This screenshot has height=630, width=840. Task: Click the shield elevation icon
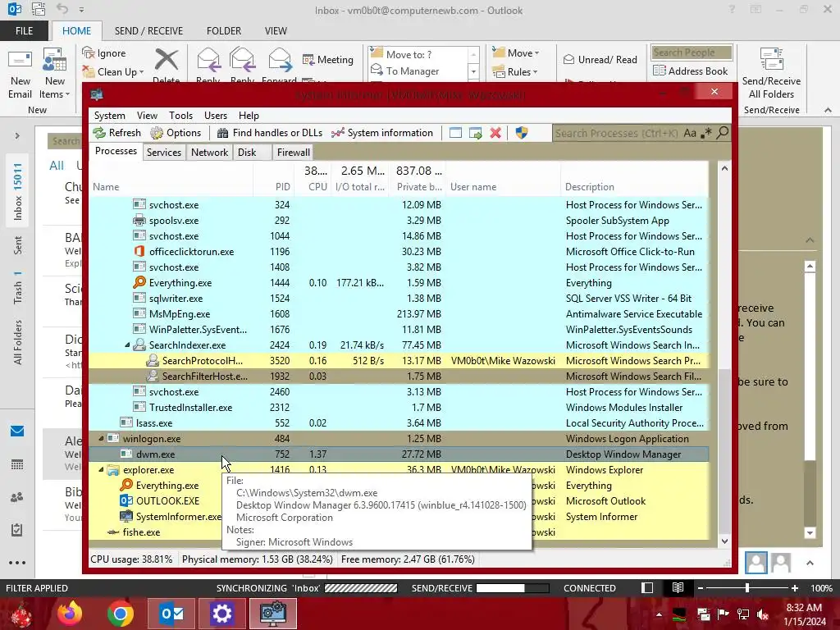pyautogui.click(x=521, y=133)
